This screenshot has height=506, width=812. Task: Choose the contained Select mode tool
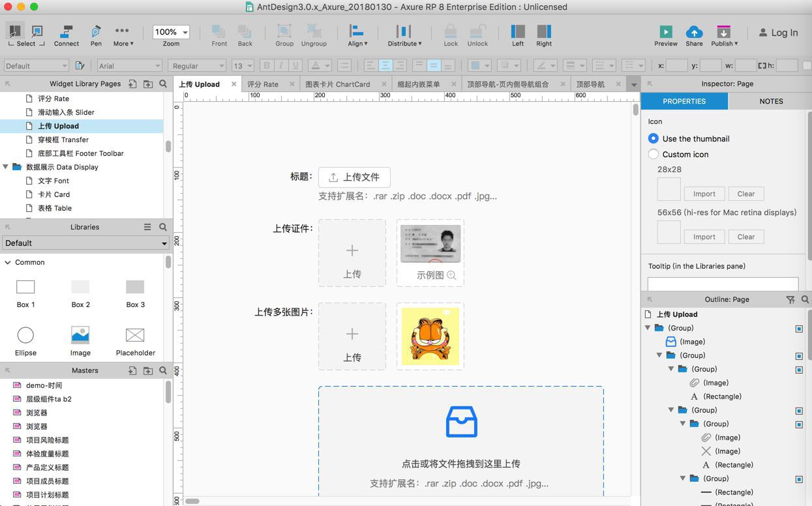point(37,31)
